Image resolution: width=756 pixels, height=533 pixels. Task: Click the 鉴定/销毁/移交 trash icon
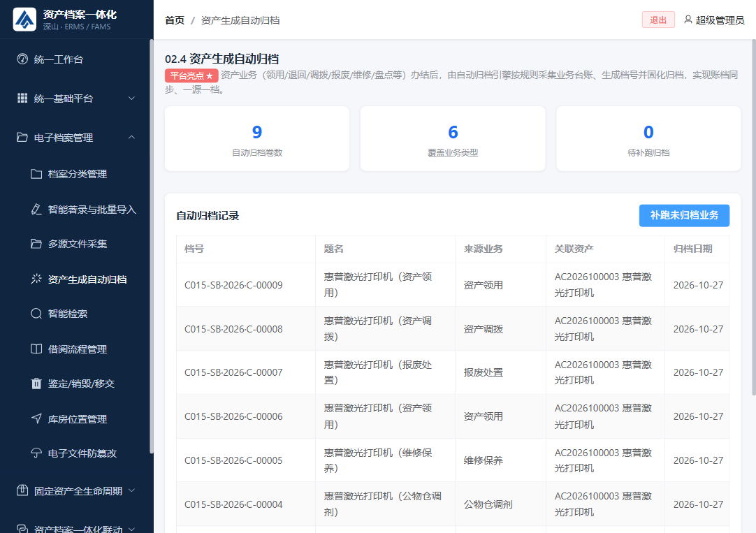point(36,384)
